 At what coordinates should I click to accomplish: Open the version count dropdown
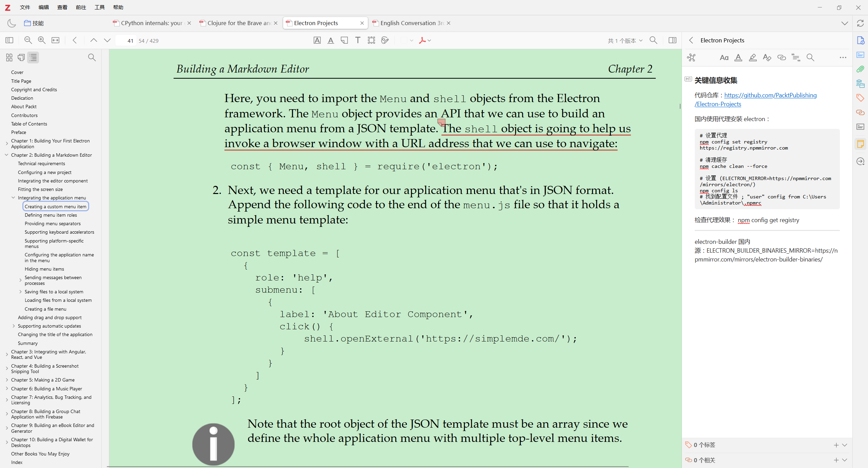(x=625, y=41)
